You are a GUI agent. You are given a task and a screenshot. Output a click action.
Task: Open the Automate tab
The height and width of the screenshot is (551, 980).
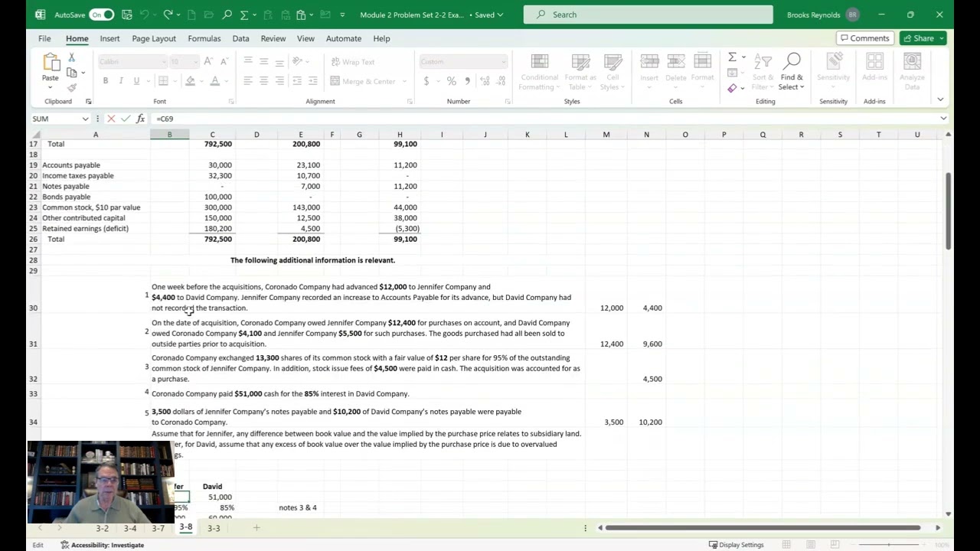344,38
